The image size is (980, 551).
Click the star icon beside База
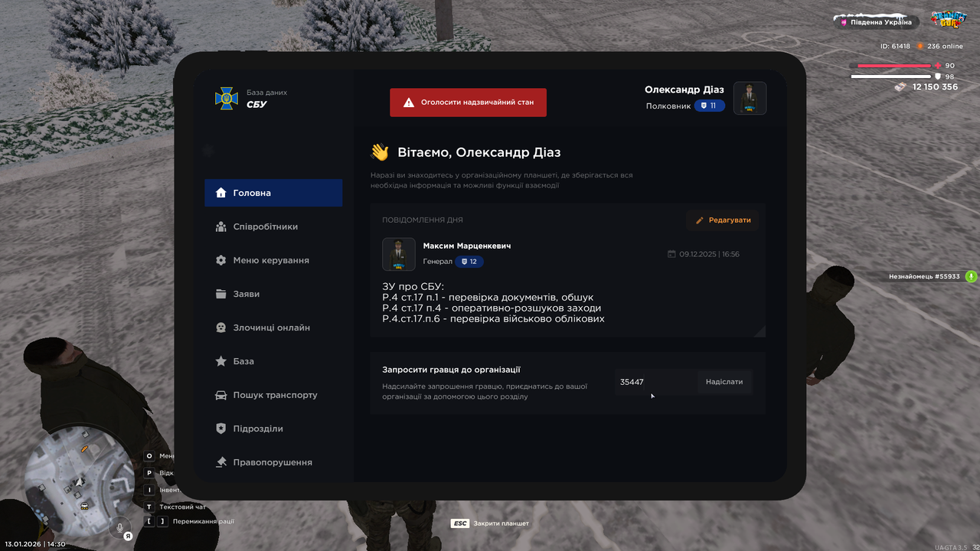(x=220, y=361)
